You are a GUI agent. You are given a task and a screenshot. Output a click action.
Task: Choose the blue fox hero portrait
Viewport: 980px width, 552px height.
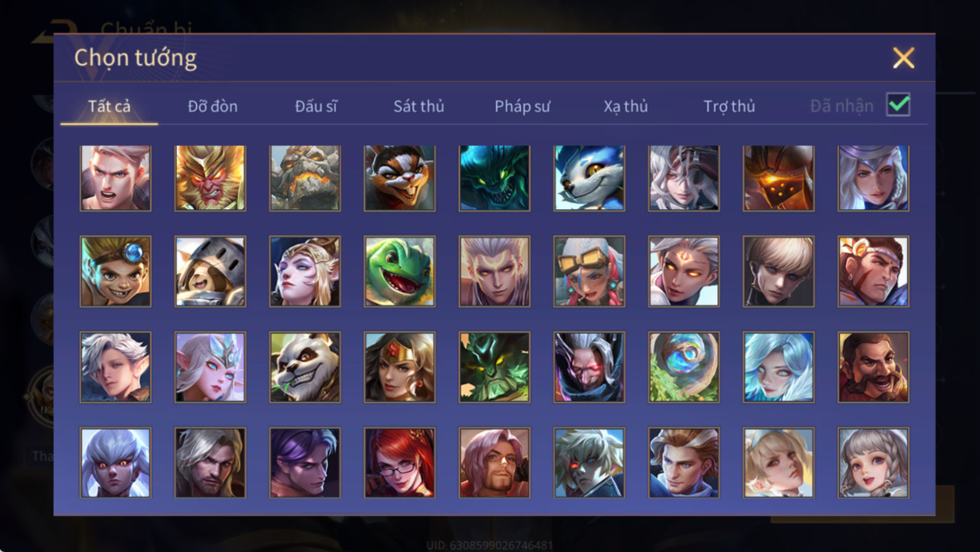pyautogui.click(x=589, y=178)
